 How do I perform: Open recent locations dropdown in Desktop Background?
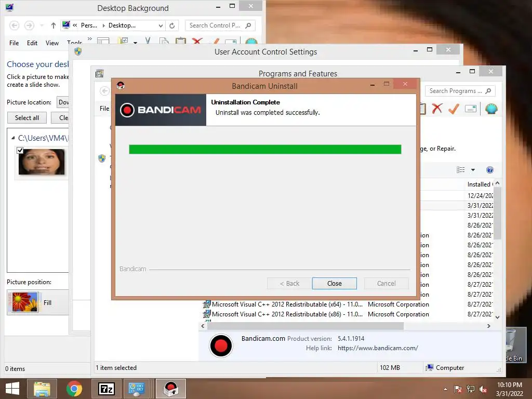click(42, 25)
